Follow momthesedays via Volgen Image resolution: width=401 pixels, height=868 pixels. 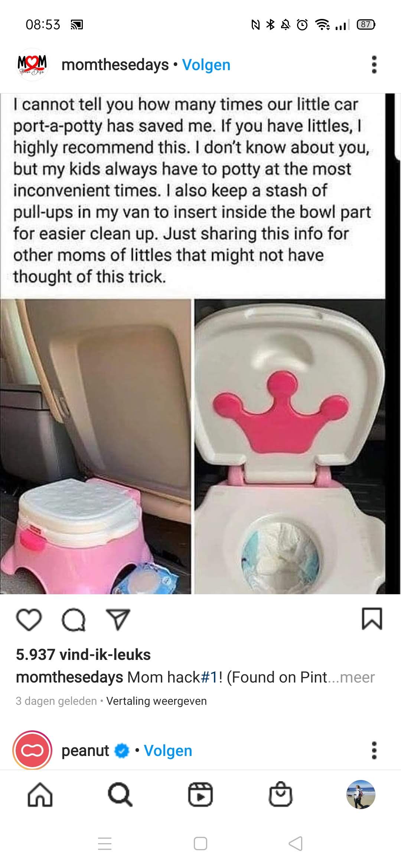pos(206,65)
